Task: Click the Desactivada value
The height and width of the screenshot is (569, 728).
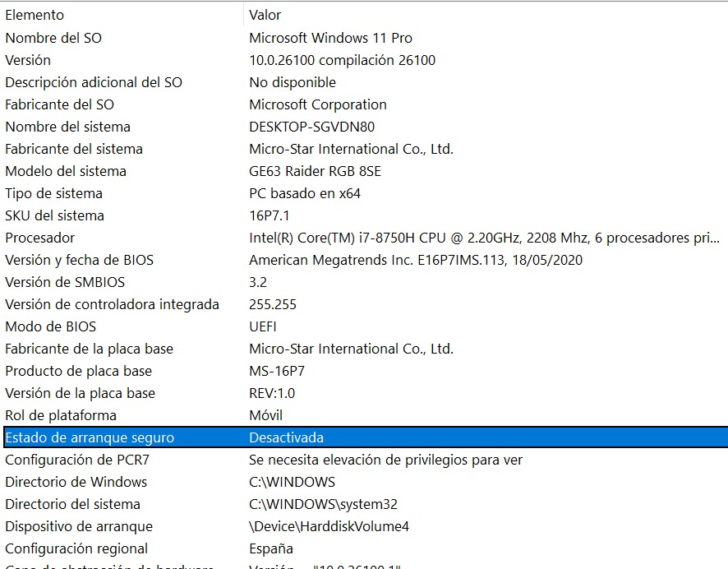Action: pyautogui.click(x=287, y=438)
